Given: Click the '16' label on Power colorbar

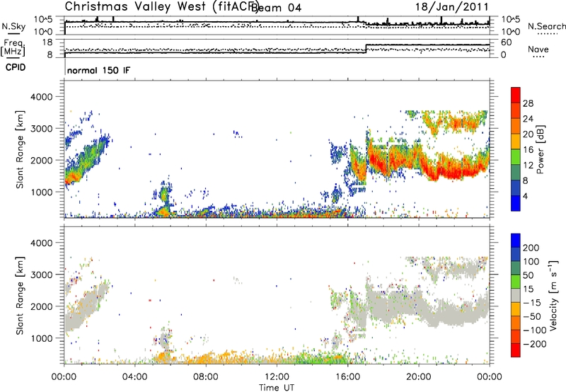Looking at the screenshot, I should pyautogui.click(x=528, y=149).
